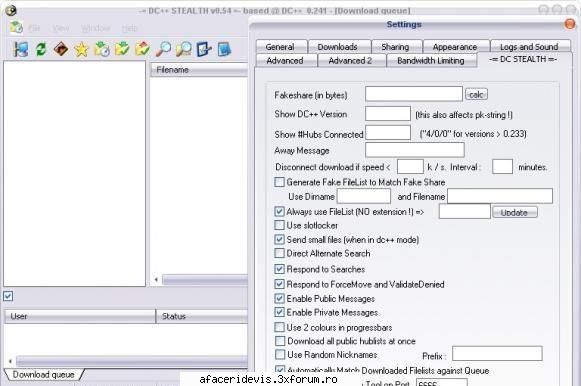The width and height of the screenshot is (581, 386).
Task: Click the 'and Filename' input field
Action: pos(500,196)
